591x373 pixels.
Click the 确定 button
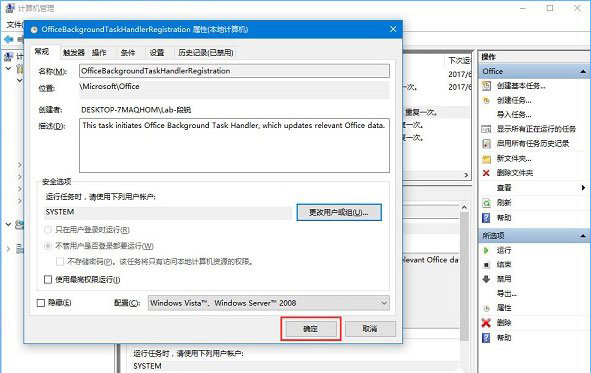311,329
